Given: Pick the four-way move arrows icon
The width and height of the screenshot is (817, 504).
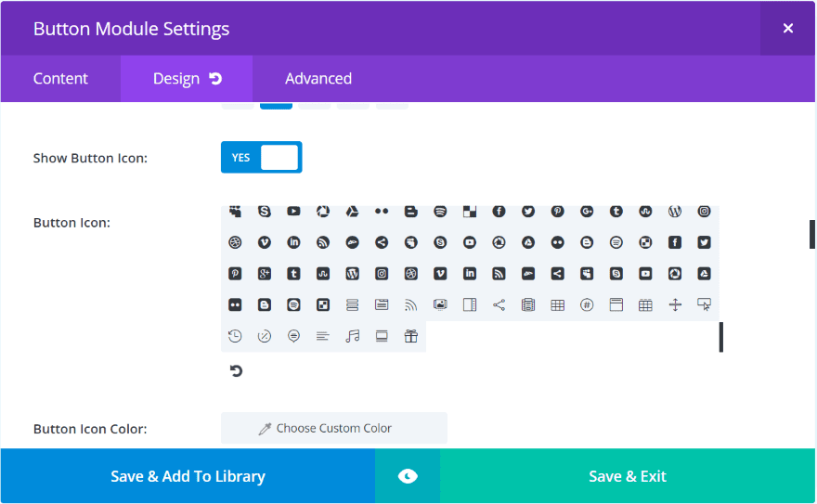Looking at the screenshot, I should (675, 304).
